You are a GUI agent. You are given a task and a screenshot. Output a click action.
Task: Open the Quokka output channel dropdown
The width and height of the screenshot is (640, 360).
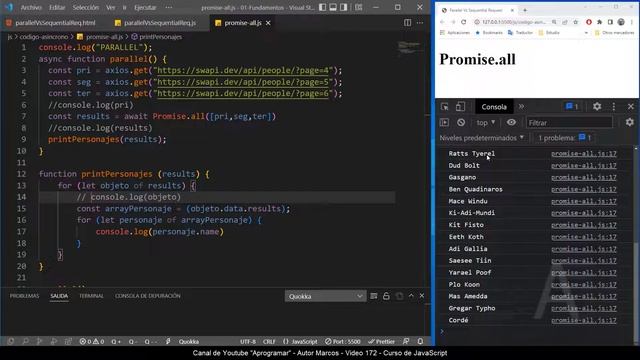(x=325, y=296)
